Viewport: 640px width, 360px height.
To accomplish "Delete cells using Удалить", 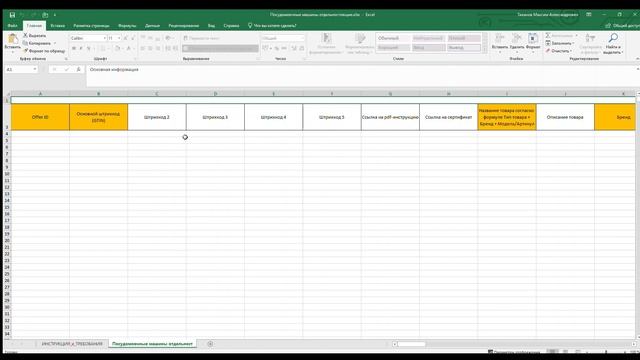I will pyautogui.click(x=517, y=43).
